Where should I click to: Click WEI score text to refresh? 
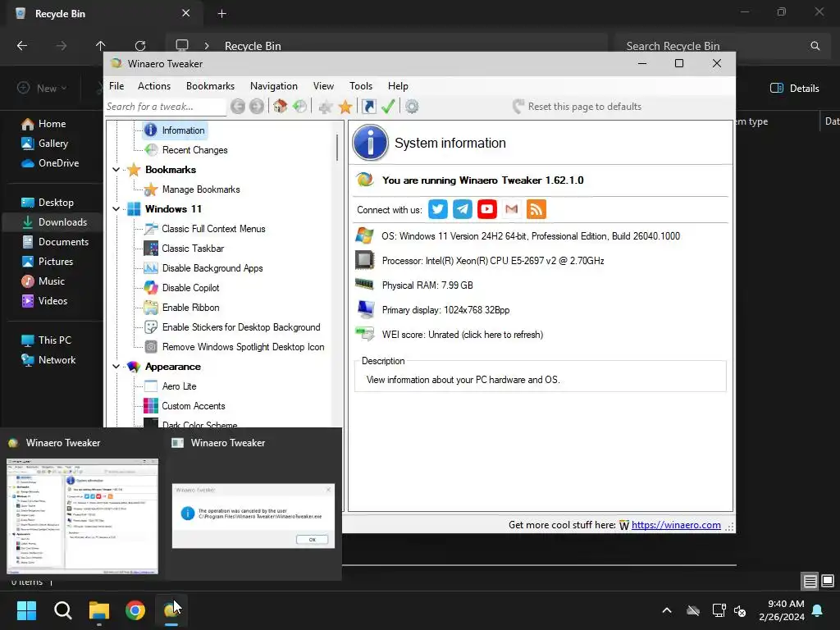point(463,335)
